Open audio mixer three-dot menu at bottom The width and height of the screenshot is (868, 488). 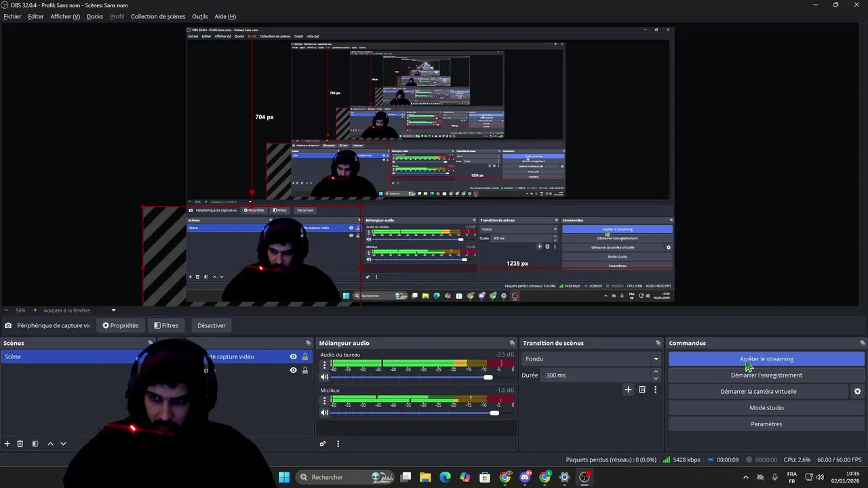point(338,444)
